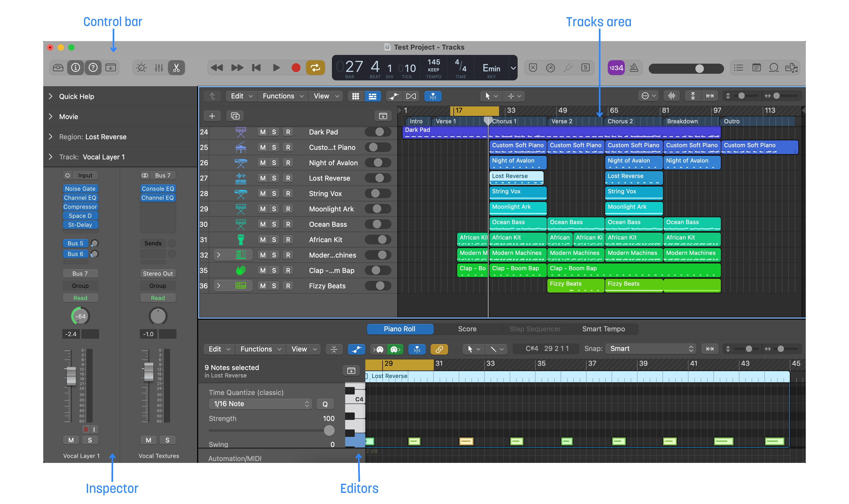The width and height of the screenshot is (849, 504).
Task: Add a new track with plus button
Action: tap(212, 116)
